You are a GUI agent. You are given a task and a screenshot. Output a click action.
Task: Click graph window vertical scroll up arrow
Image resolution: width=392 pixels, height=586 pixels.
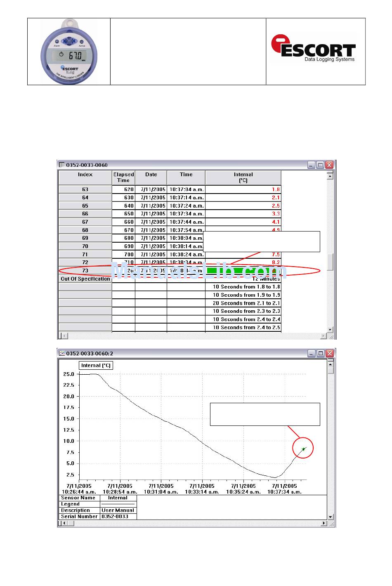[330, 364]
